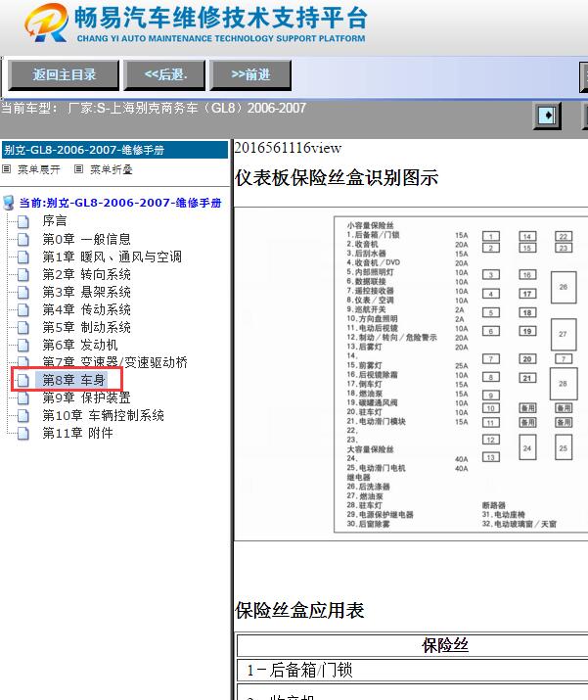Open 第4章 传动系统
The width and height of the screenshot is (588, 700).
tap(86, 309)
